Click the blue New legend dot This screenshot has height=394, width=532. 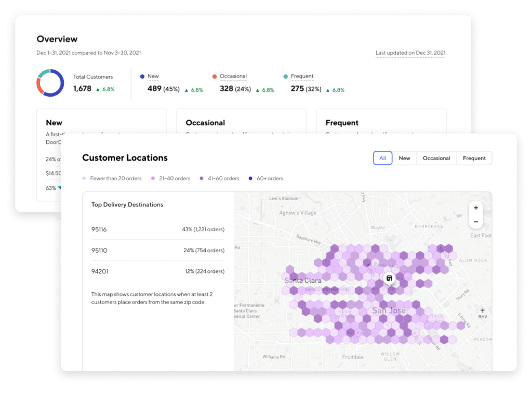pyautogui.click(x=142, y=76)
